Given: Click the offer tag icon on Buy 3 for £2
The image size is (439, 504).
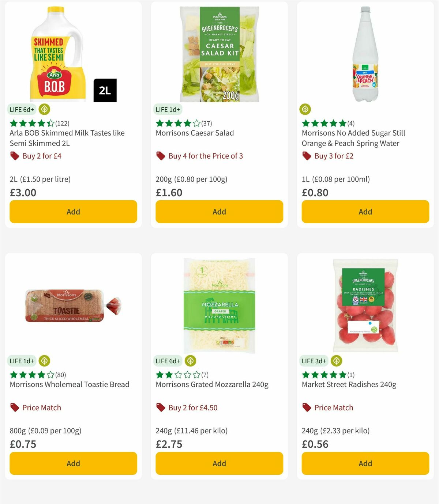Looking at the screenshot, I should click(307, 156).
